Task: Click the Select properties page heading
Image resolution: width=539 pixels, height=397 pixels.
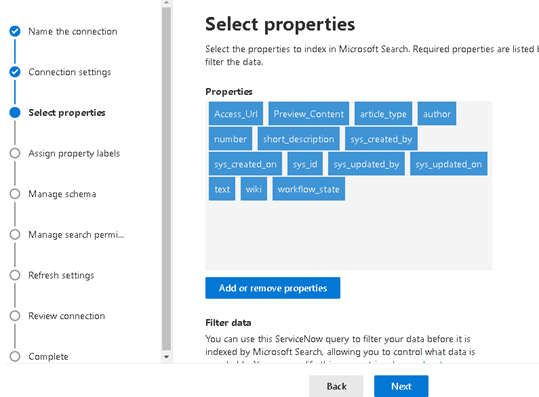Action: pyautogui.click(x=280, y=24)
